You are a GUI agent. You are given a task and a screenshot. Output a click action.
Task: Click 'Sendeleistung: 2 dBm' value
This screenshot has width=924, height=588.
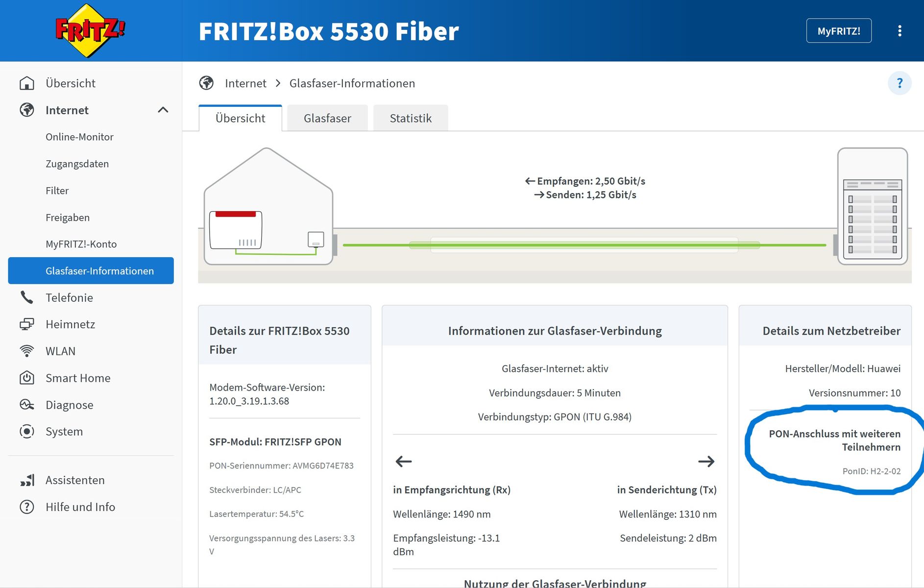[668, 538]
